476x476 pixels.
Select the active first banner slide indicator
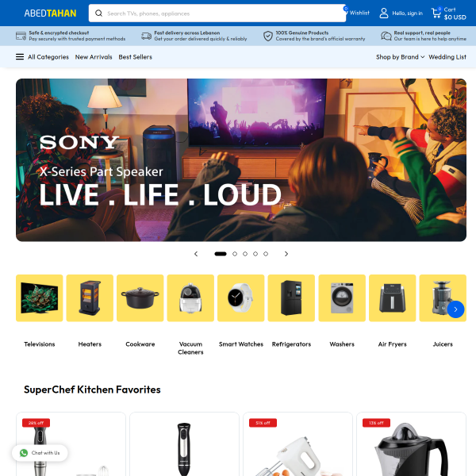pyautogui.click(x=221, y=254)
